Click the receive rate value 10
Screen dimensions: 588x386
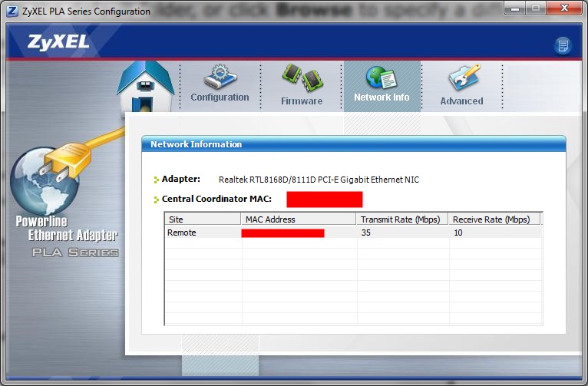point(458,233)
